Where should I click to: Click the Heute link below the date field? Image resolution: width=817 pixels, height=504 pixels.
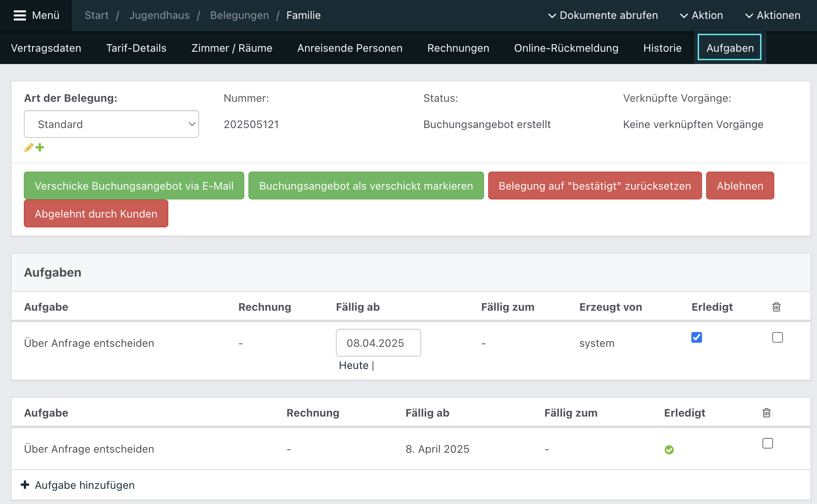[x=353, y=365]
